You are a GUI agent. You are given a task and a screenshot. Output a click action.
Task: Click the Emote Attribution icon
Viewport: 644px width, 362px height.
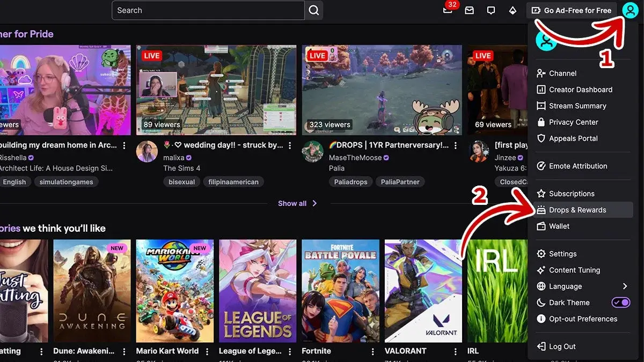(541, 166)
